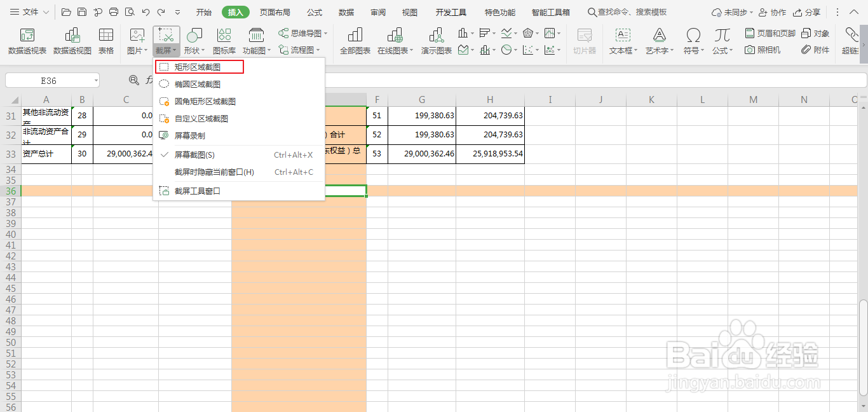Viewport: 868px width, 412px height.
Task: Expand the 未同步 sync dropdown
Action: [x=751, y=12]
